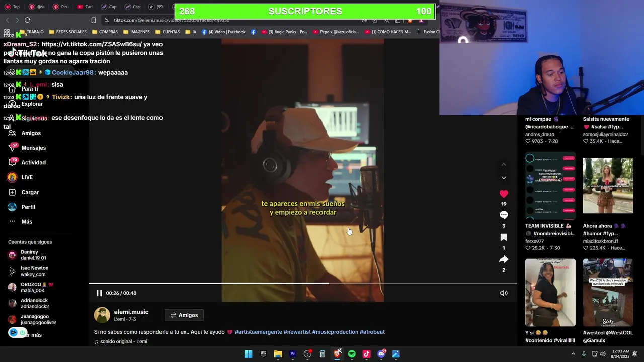The height and width of the screenshot is (362, 644).
Task: Open sonido original - L'emi sound link
Action: pos(121,341)
